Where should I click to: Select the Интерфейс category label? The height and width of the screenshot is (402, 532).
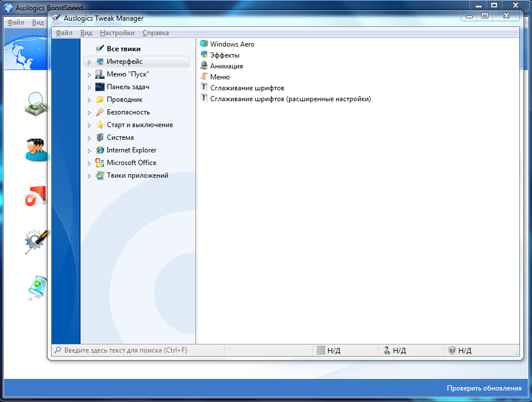click(125, 62)
